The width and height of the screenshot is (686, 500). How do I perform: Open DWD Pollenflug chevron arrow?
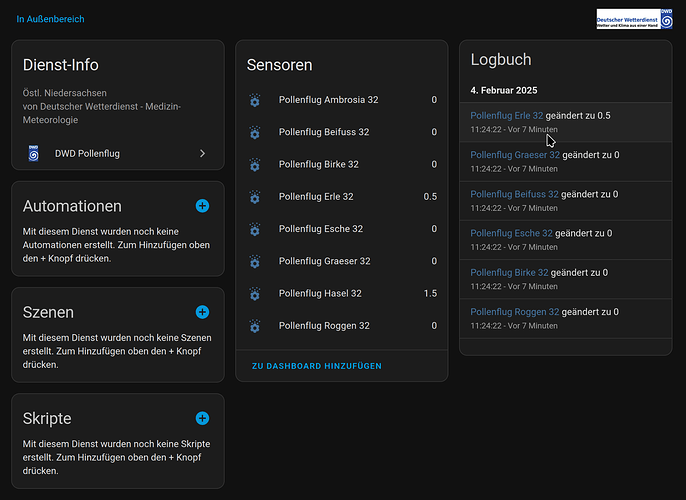pos(202,154)
